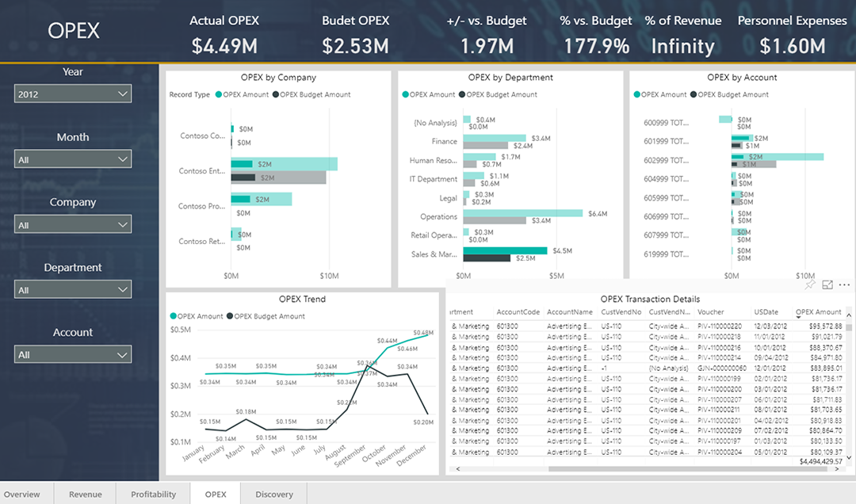This screenshot has width=856, height=504.
Task: Open more options ellipsis on transaction table
Action: (844, 284)
